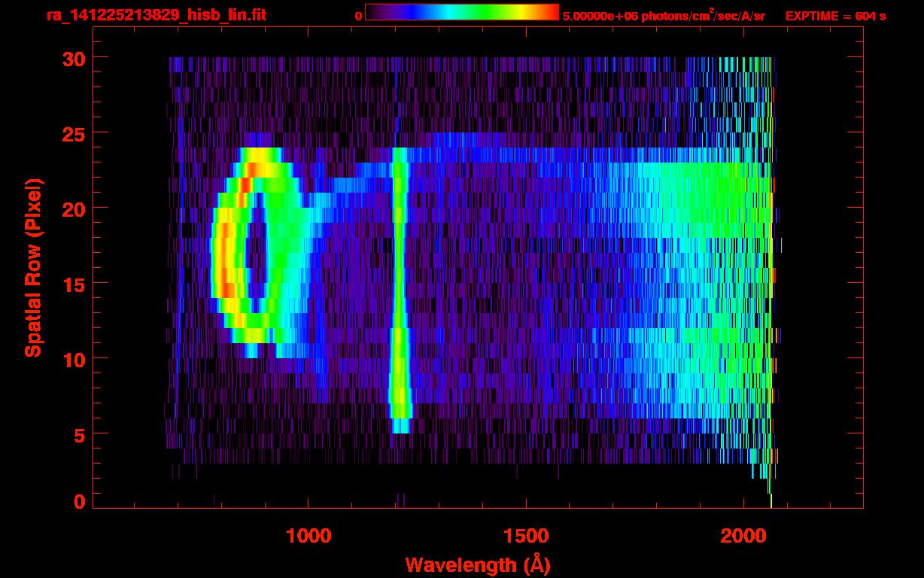Click the 1500 wavelength tick label
The image size is (924, 578).
coord(526,536)
